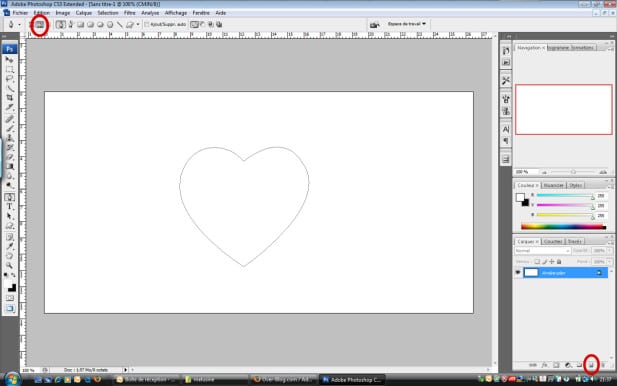Toggle lock position icon
The width and height of the screenshot is (617, 386).
point(552,262)
